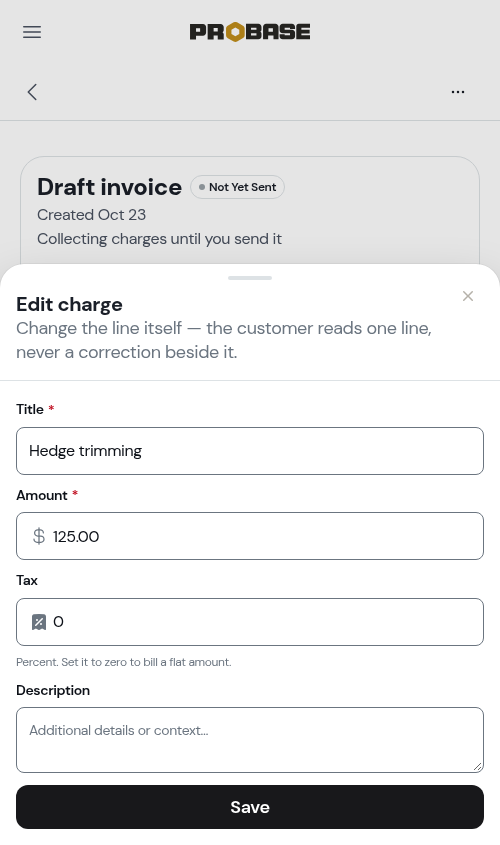Focus the Tax percent field

(250, 622)
